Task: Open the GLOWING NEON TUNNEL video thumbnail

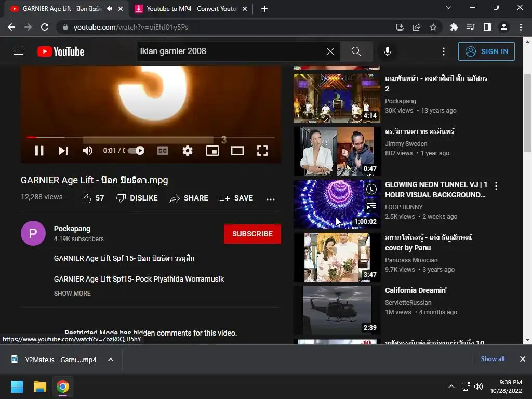Action: pos(337,204)
